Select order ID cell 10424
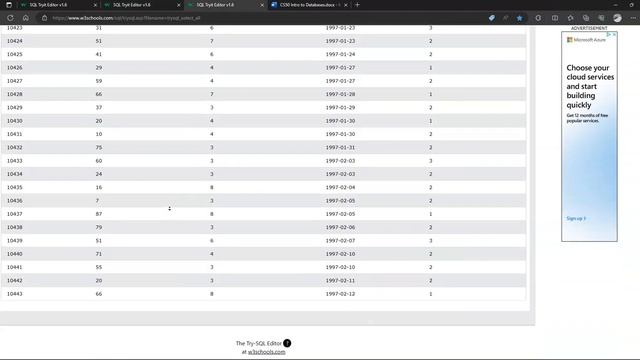 tap(15, 41)
